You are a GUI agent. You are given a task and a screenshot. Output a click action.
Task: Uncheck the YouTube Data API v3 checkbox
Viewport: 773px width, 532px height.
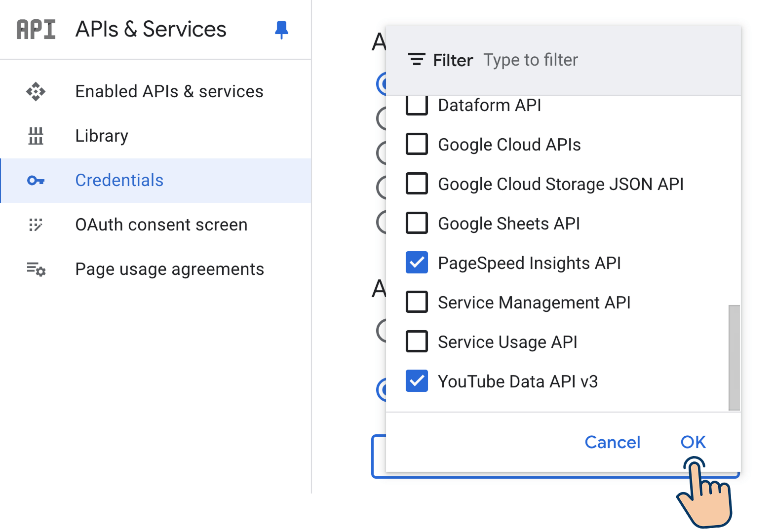417,381
